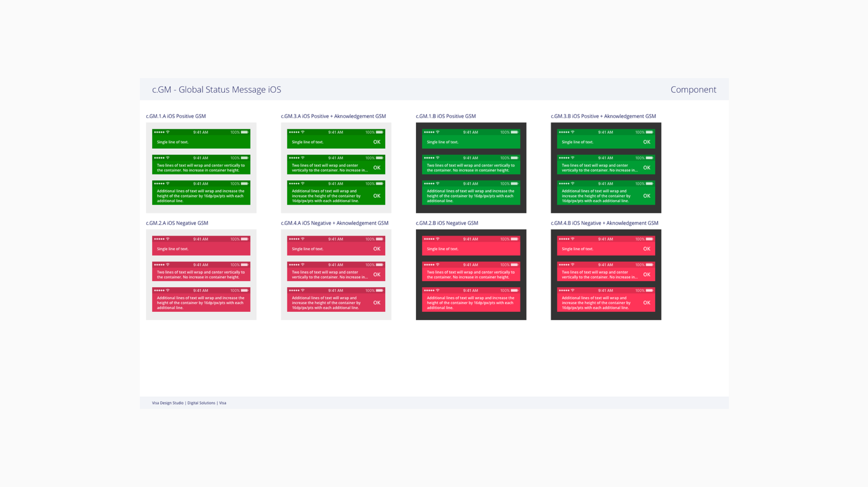Click battery icon in c.GM.2.B single-line banner

click(x=515, y=239)
